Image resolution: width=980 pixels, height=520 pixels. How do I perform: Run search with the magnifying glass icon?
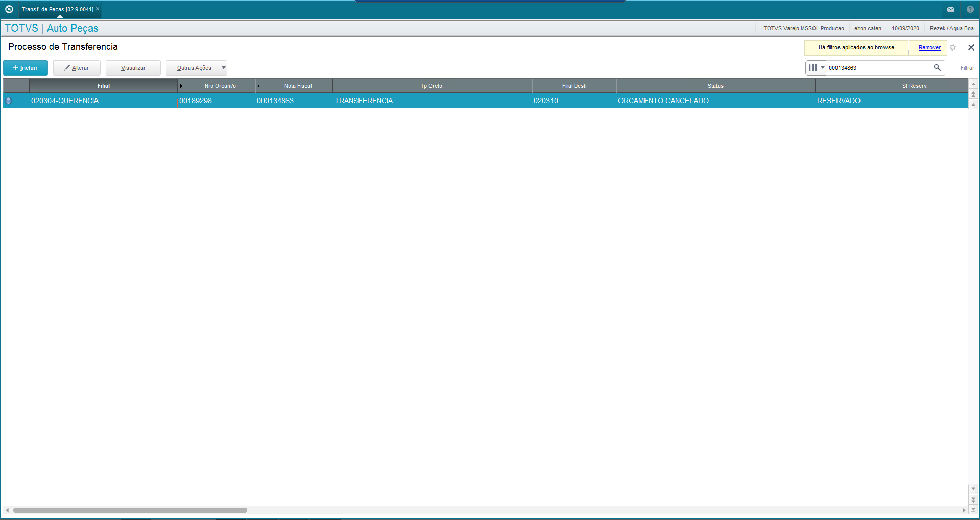pyautogui.click(x=937, y=67)
